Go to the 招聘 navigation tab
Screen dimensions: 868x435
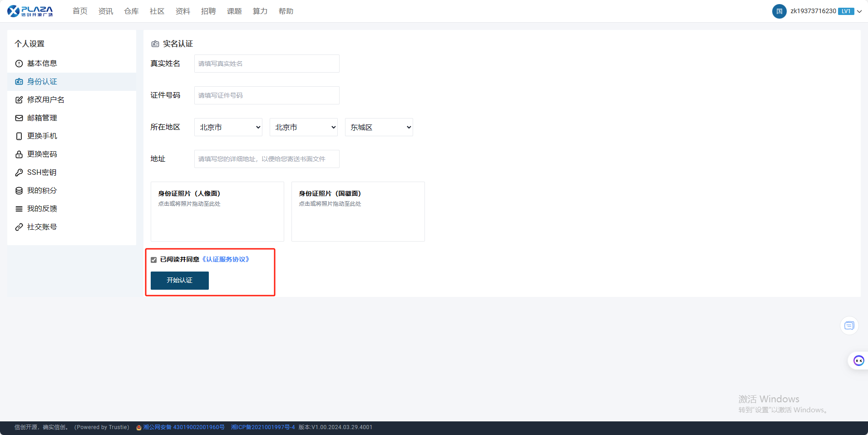(x=208, y=11)
